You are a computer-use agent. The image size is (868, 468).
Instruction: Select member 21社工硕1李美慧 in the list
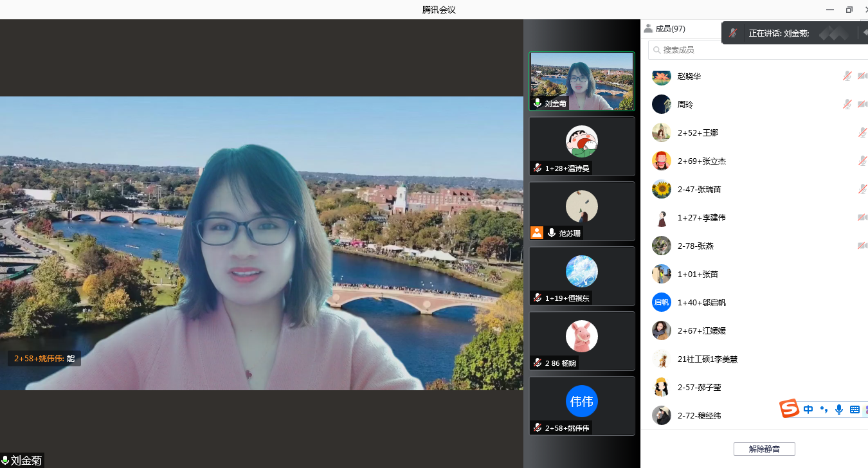click(707, 359)
